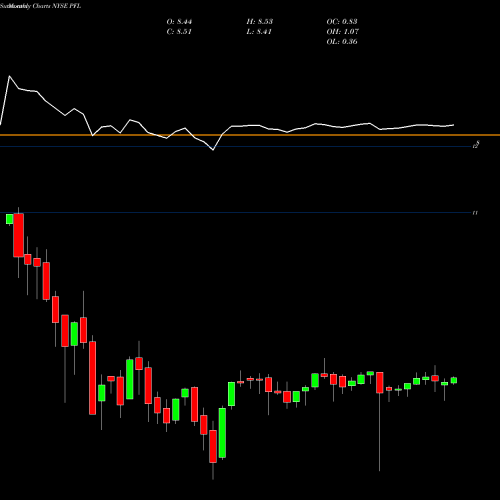
Task: Click the "OC: 0.83" value
Action: [342, 22]
